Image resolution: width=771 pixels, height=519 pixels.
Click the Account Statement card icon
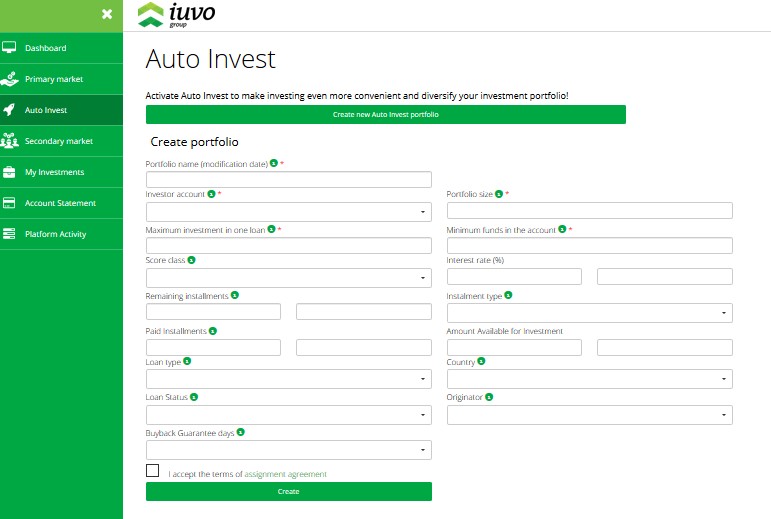pos(10,203)
